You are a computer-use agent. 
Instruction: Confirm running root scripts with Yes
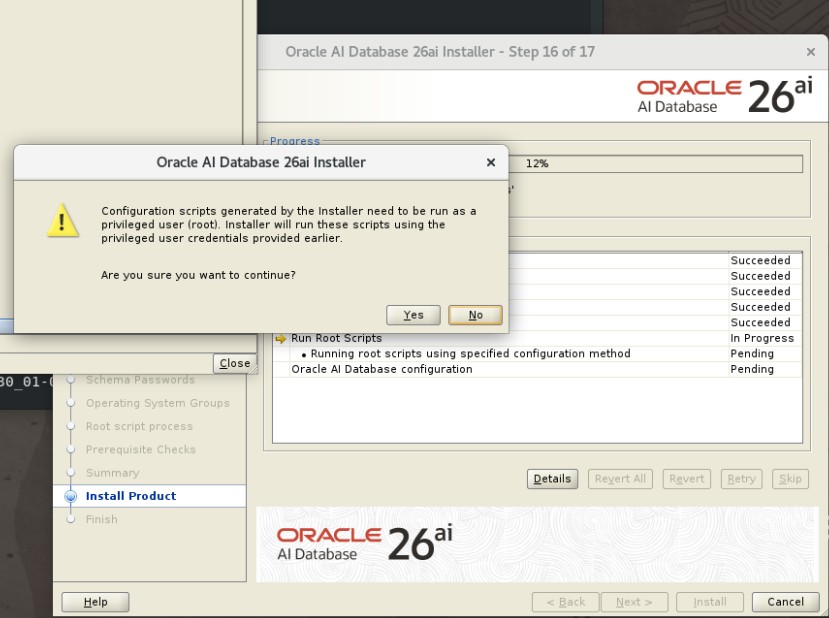pos(413,315)
